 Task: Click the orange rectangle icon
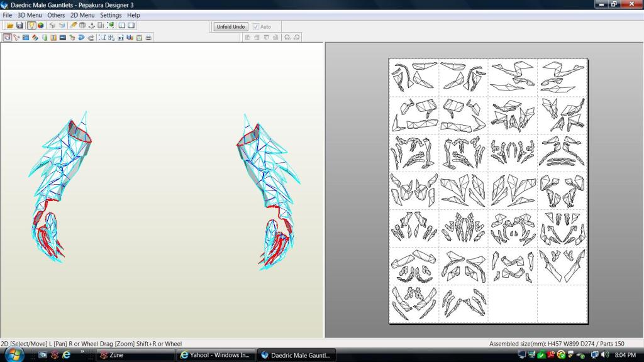(x=53, y=37)
